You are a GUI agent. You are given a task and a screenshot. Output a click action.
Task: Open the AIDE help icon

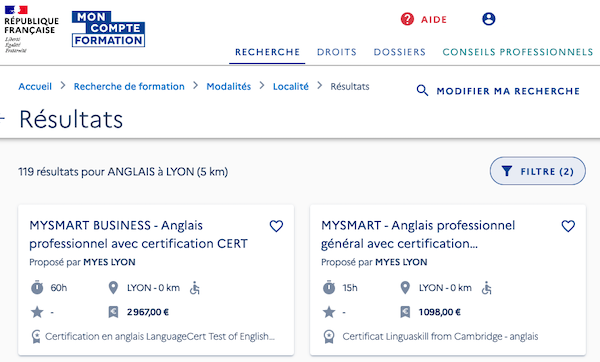[x=407, y=19]
